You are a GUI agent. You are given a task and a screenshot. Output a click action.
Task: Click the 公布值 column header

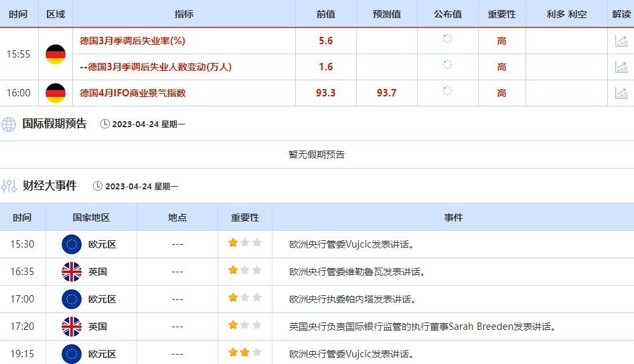[x=447, y=14]
